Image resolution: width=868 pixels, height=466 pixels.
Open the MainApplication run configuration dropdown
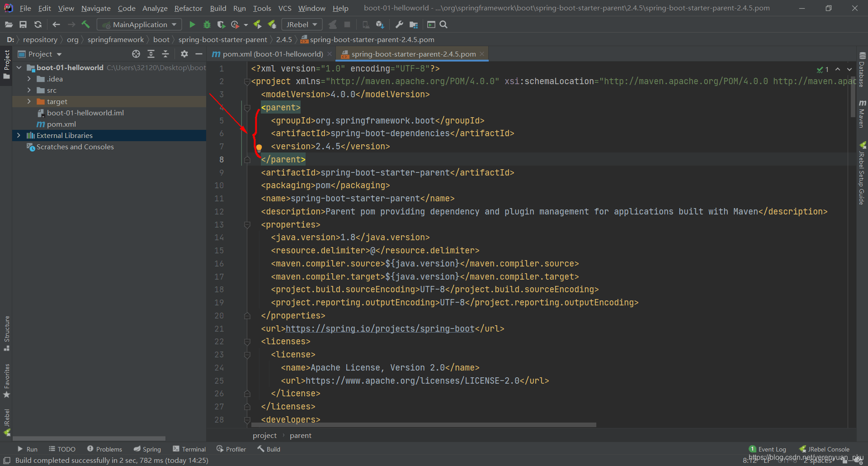tap(139, 25)
